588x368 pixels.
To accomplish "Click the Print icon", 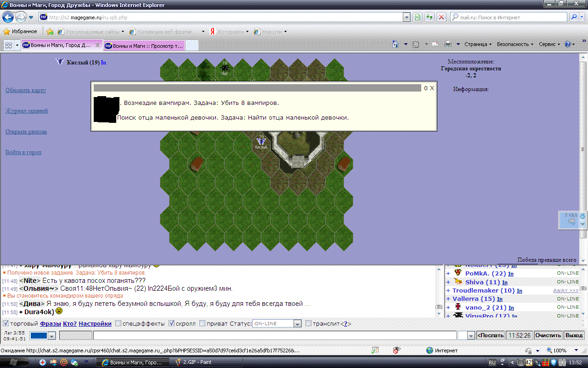I will (x=448, y=45).
